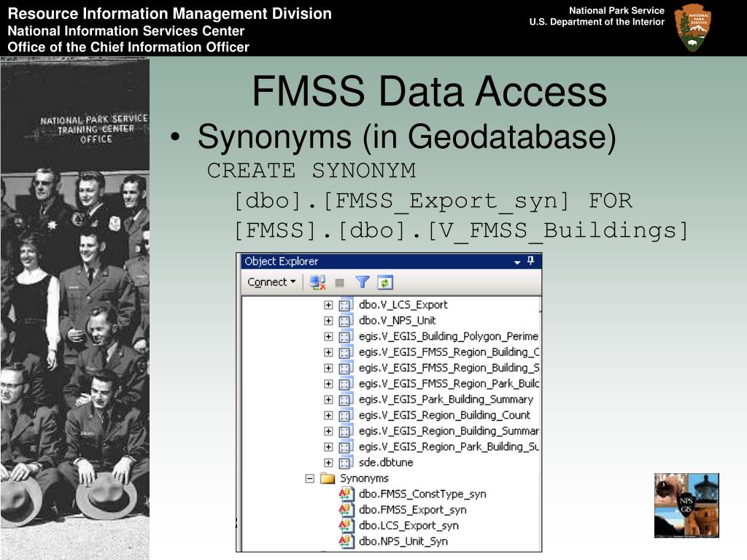Select the egis.V_EGIS_Building_Polygon_Perime view name

pyautogui.click(x=449, y=337)
